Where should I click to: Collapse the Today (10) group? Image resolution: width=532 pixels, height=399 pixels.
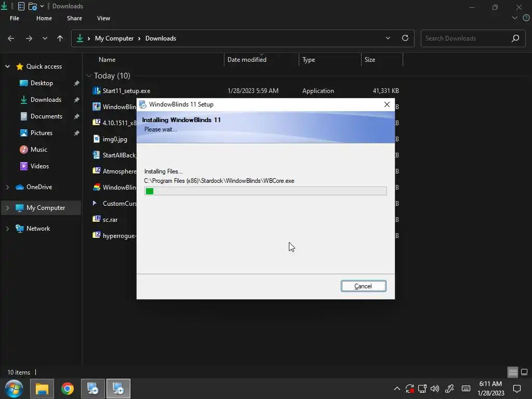coord(89,76)
